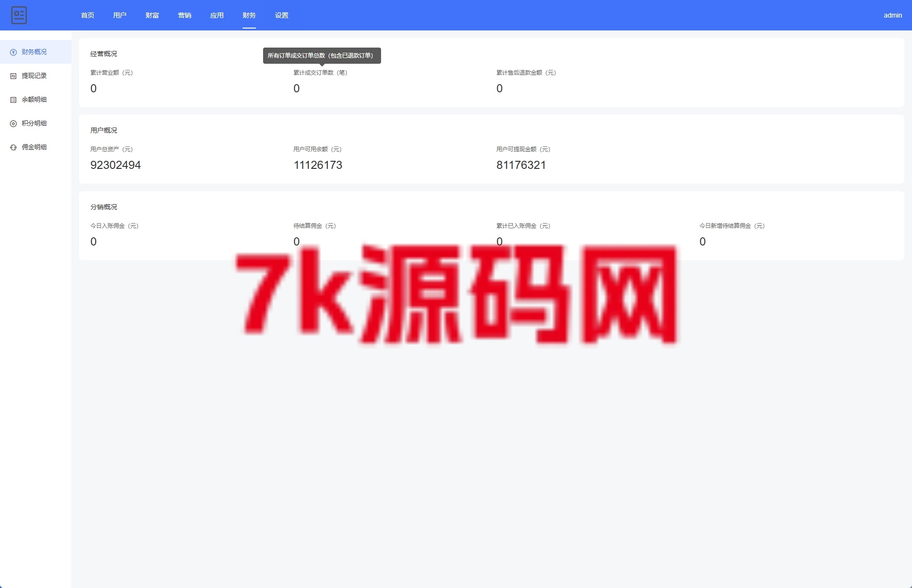The height and width of the screenshot is (588, 912).
Task: Click the 累计营业额（元） label
Action: (112, 73)
